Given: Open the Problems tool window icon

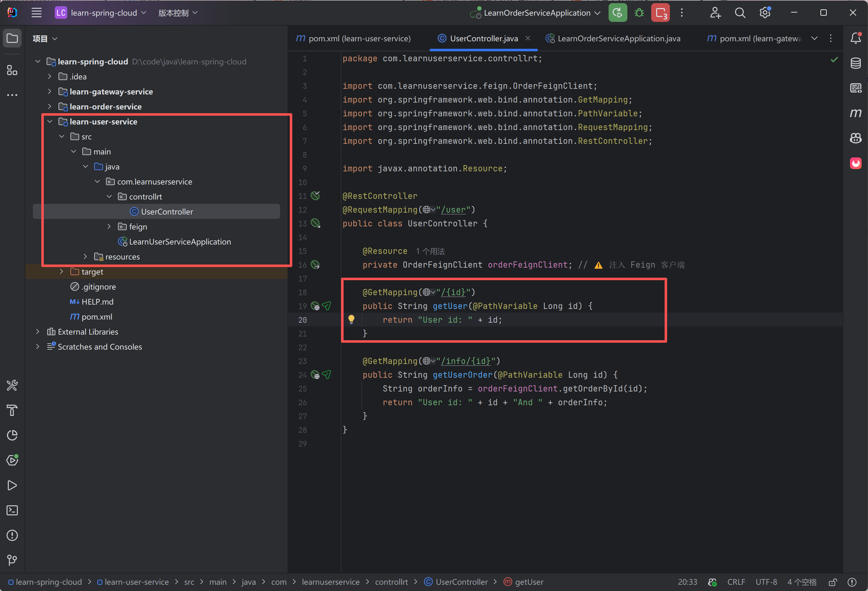Looking at the screenshot, I should tap(12, 535).
